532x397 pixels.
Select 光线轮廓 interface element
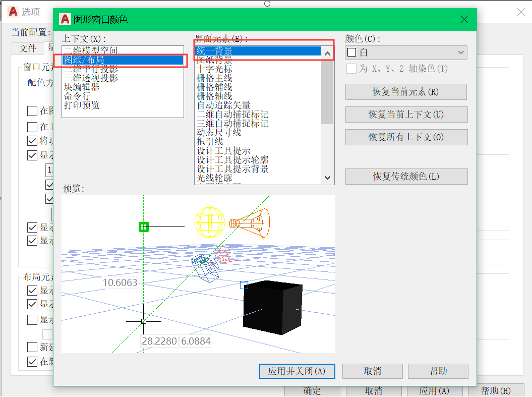(x=258, y=178)
